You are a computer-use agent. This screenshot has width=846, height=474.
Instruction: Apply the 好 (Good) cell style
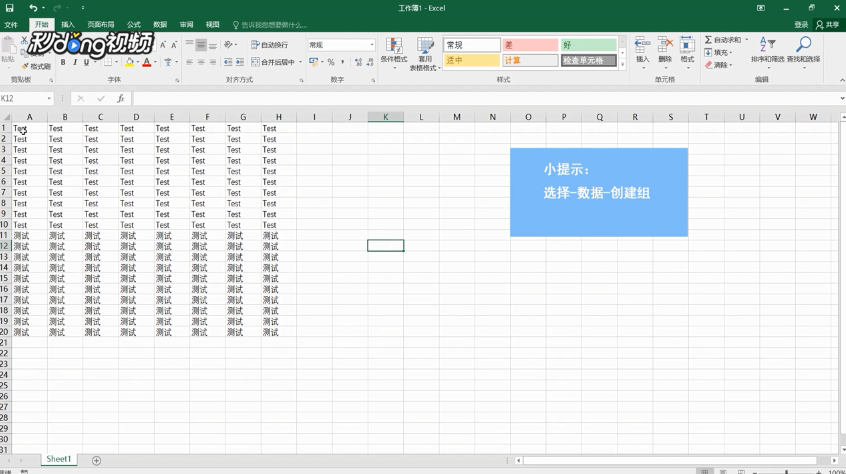pos(588,45)
